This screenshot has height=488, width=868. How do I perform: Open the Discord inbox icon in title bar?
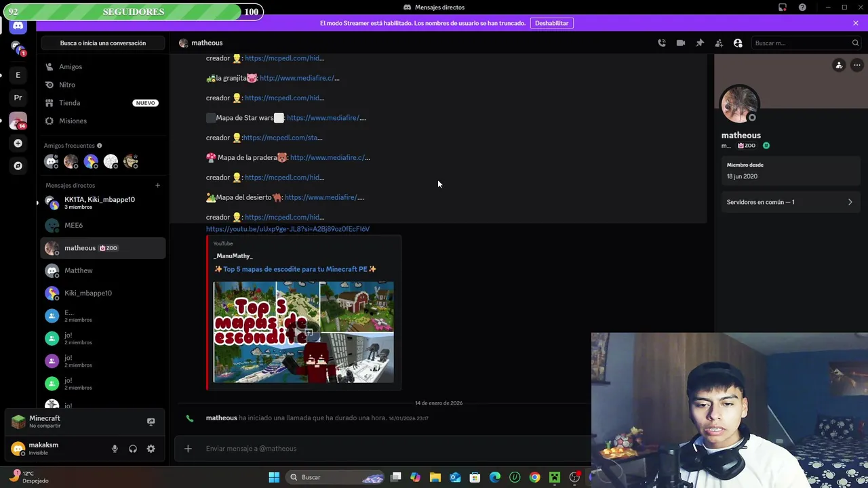click(783, 7)
